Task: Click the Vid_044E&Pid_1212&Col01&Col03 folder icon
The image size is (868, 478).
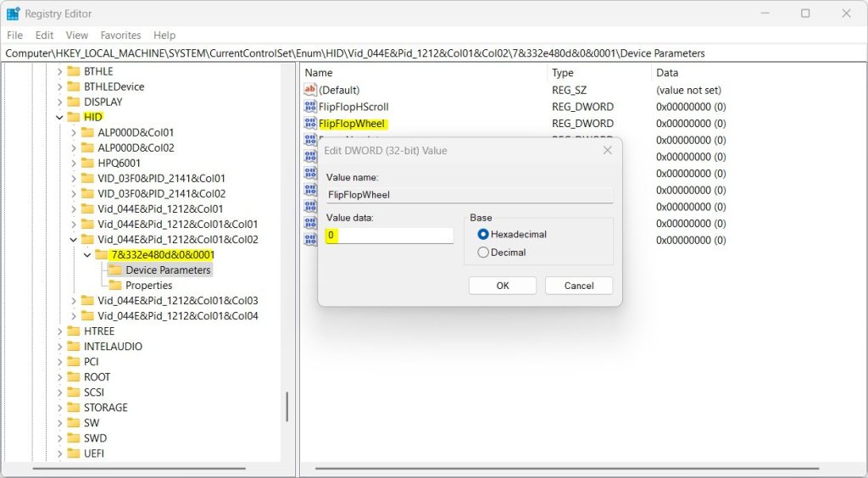Action: (87, 300)
